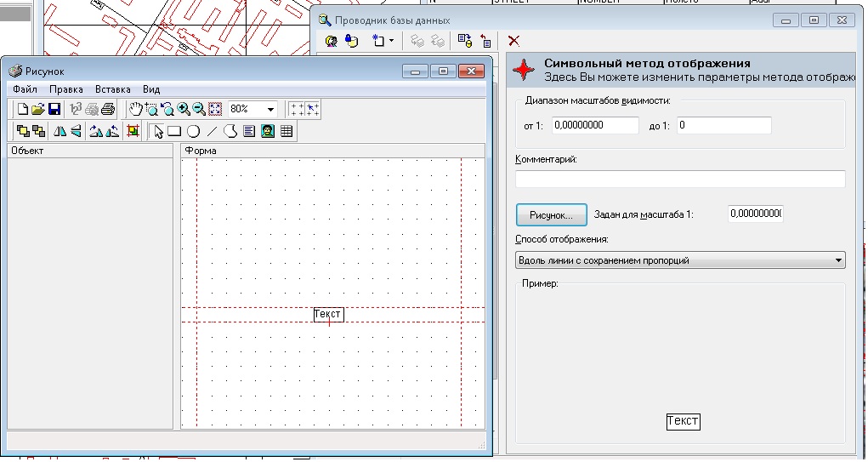868x462 pixels.
Task: Select the Text block tool
Action: click(249, 131)
